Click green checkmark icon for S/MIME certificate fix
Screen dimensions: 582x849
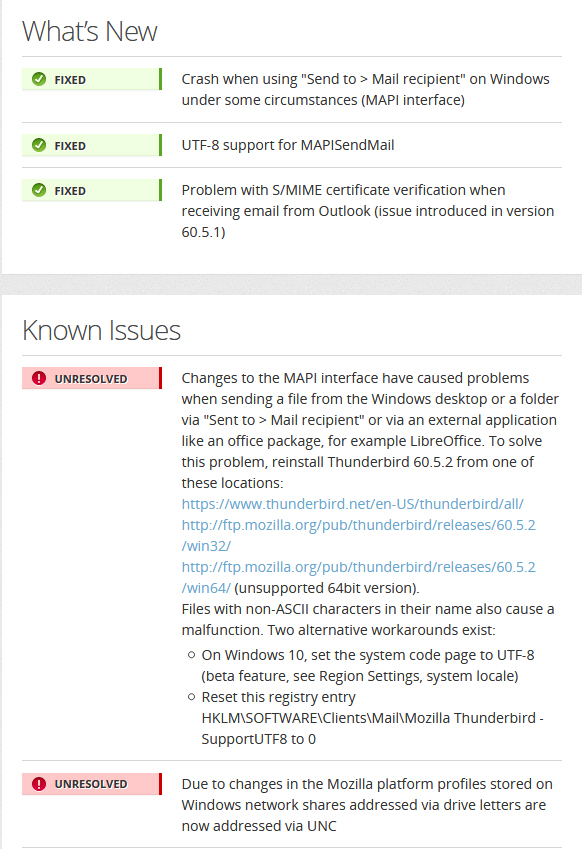click(39, 190)
